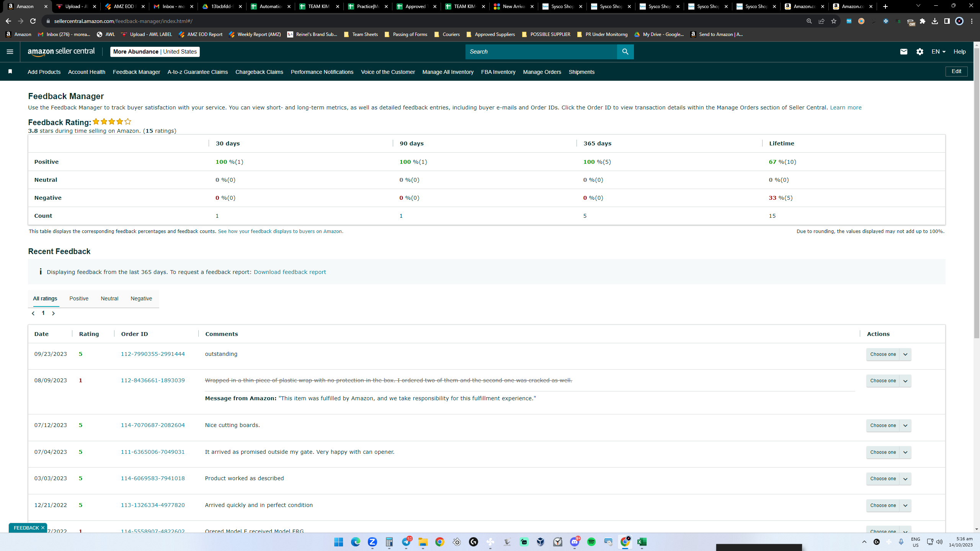The image size is (980, 551).
Task: Click 'See how your feedback displays' link
Action: [x=280, y=231]
